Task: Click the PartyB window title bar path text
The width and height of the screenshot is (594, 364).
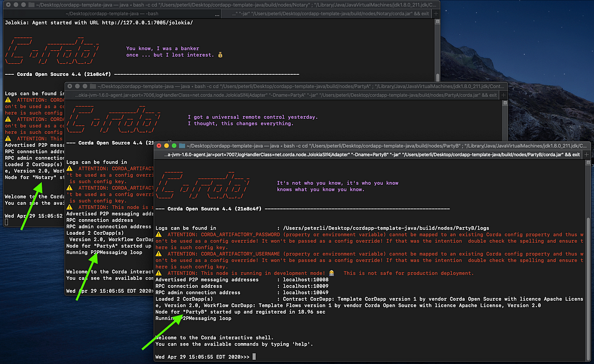Action: 386,145
